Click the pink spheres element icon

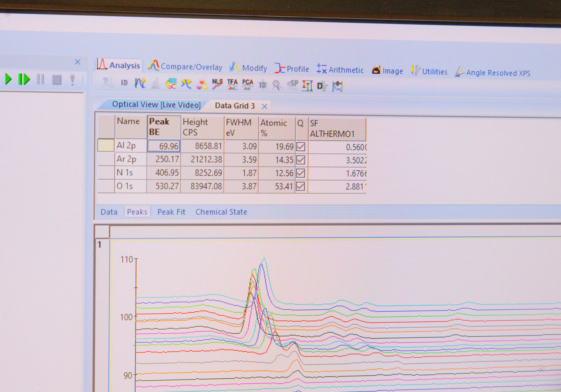click(x=202, y=84)
